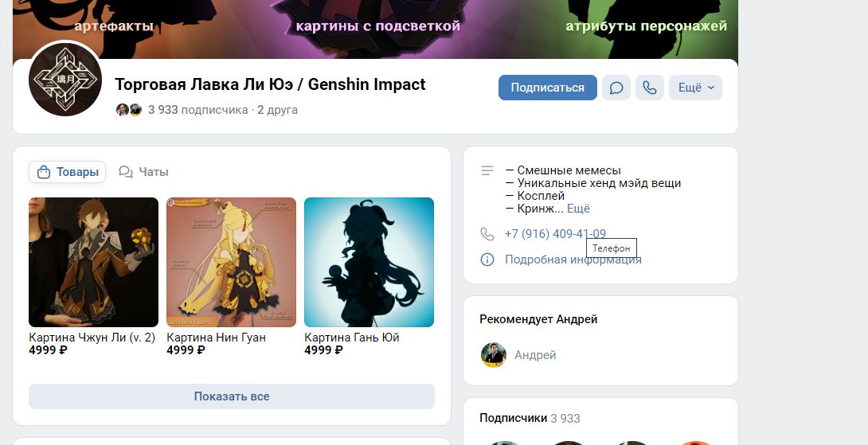Click Андрей's avatar in recommendations
Screen dimensions: 868x445
(x=493, y=355)
